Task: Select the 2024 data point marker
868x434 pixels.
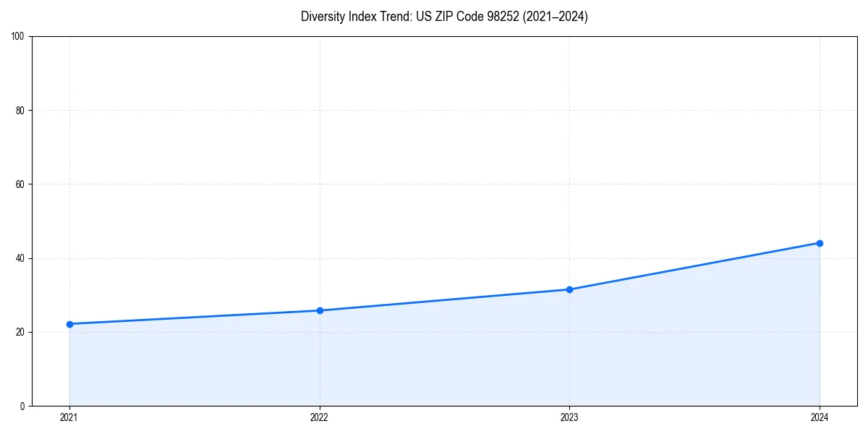Action: coord(820,243)
